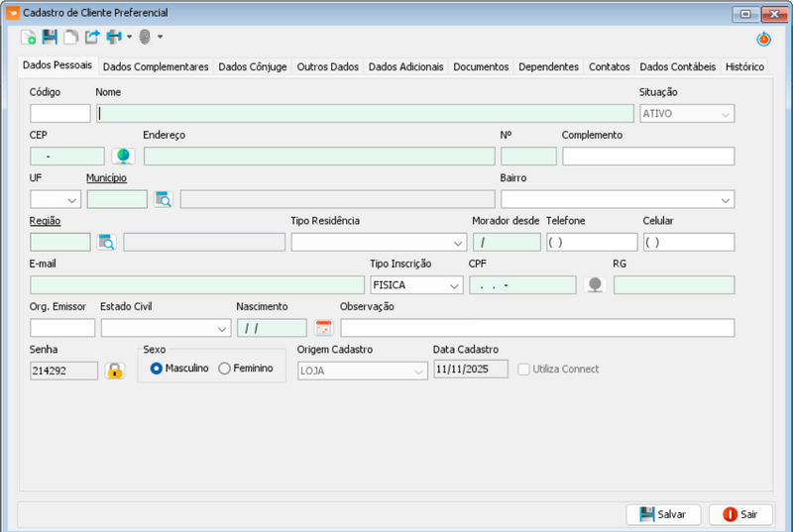
Task: Click the Salvar button
Action: pos(663,514)
